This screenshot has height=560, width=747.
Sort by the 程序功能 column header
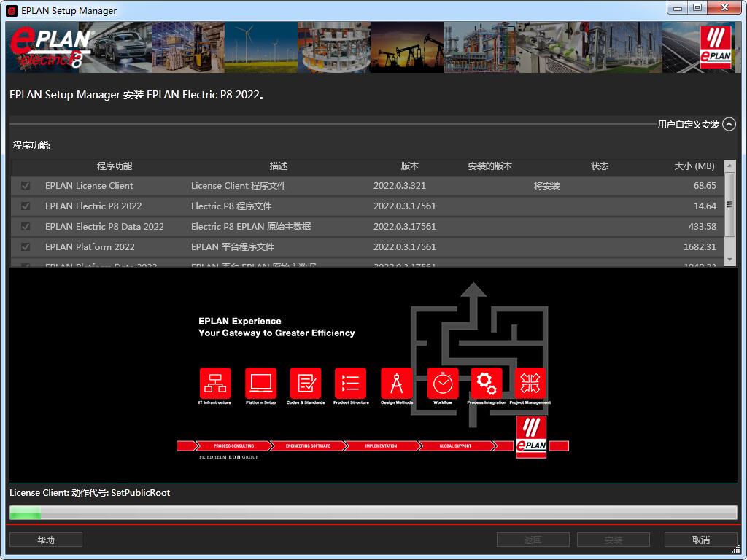(115, 166)
